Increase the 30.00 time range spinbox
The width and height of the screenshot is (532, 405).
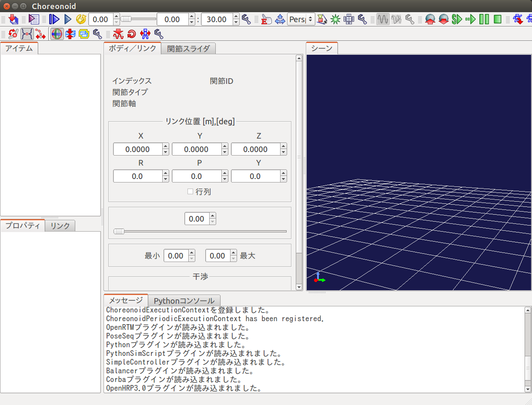tap(236, 16)
